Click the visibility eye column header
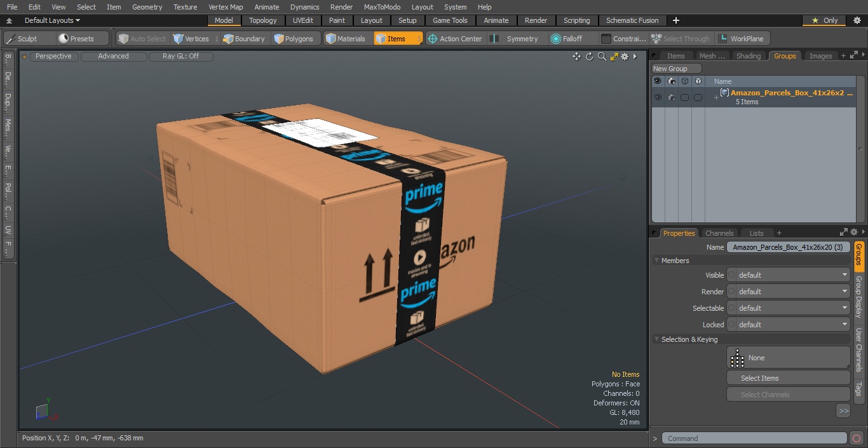The width and height of the screenshot is (868, 448). [658, 81]
